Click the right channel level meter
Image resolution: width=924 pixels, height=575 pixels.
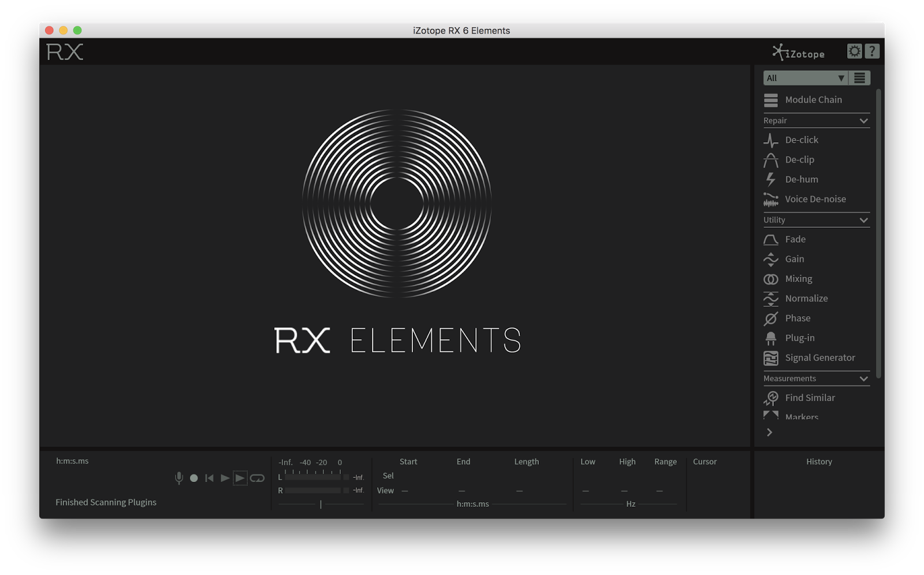click(312, 490)
